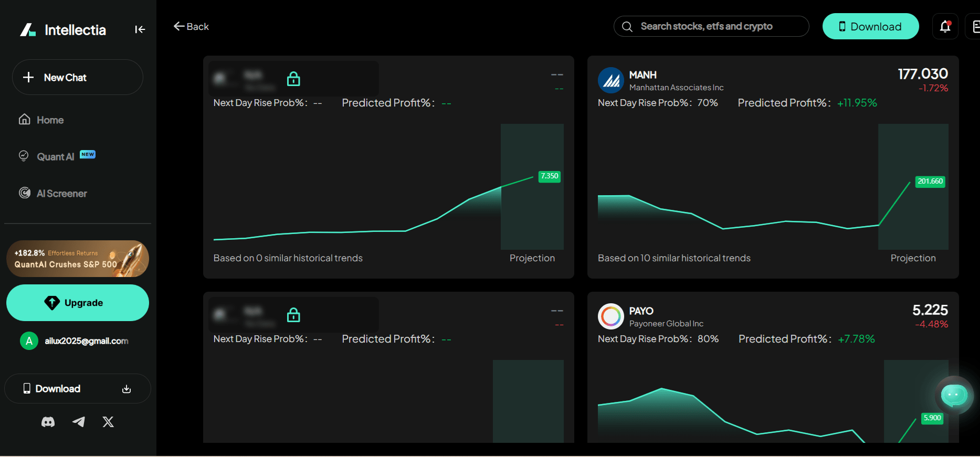
Task: Click the NEW badge beside Quant AI
Action: point(88,154)
